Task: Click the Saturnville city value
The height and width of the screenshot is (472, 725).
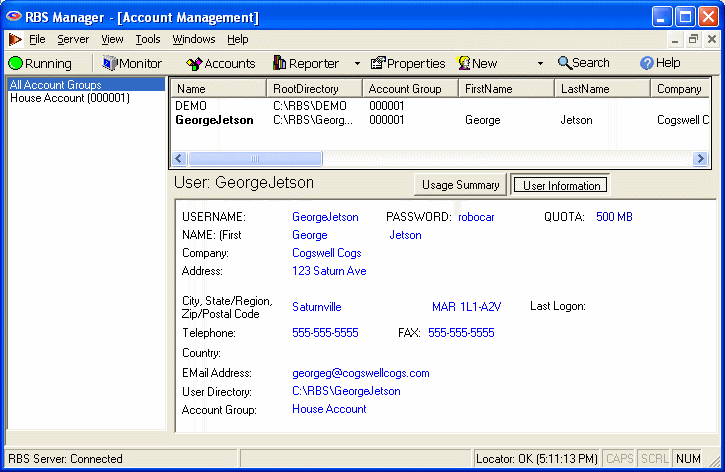Action: coord(317,307)
